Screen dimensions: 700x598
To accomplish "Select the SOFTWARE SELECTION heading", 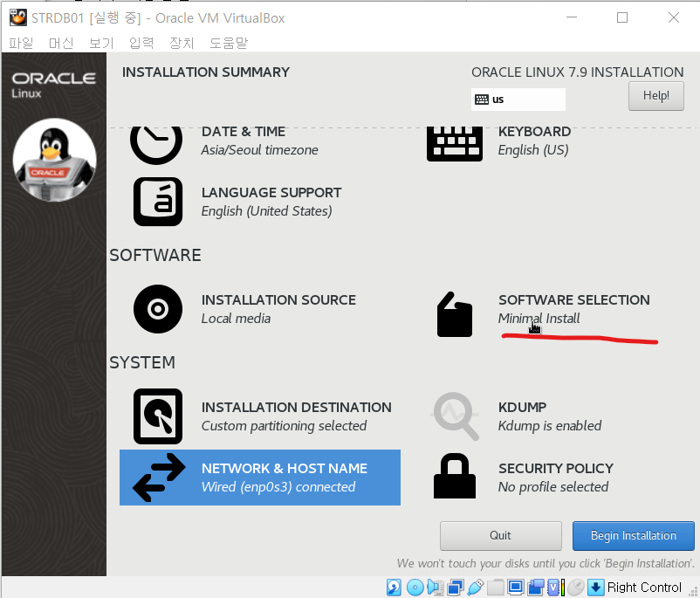I will [574, 299].
